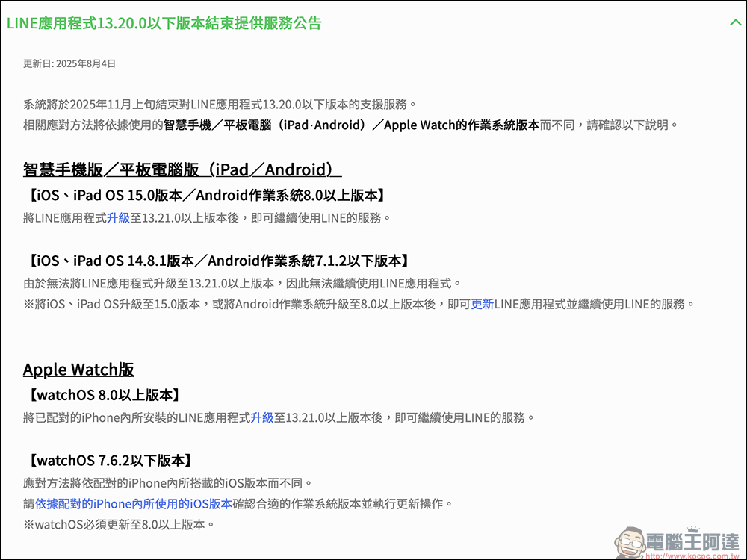The width and height of the screenshot is (747, 560).
Task: Click the green LINE 13.20.0 announcement title
Action: coord(164,23)
